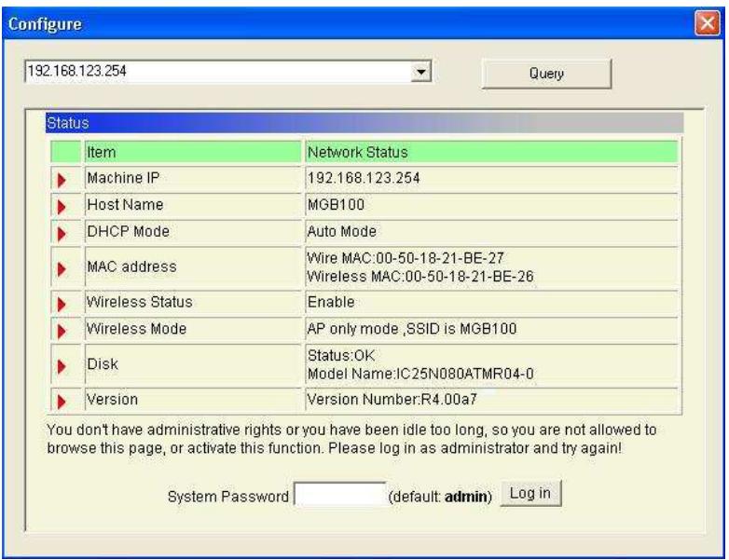The image size is (729, 560).
Task: Click the MAC address label
Action: [x=131, y=266]
